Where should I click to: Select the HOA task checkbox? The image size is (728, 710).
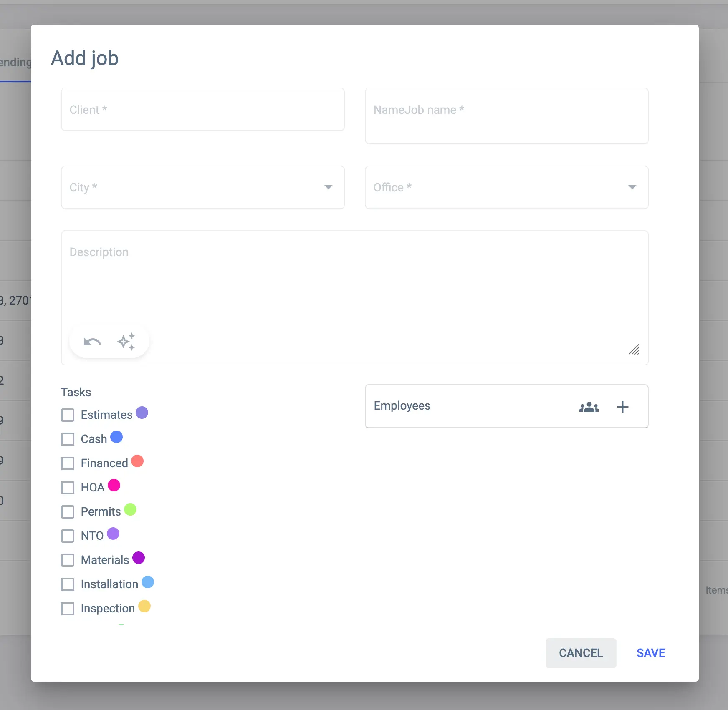tap(68, 488)
